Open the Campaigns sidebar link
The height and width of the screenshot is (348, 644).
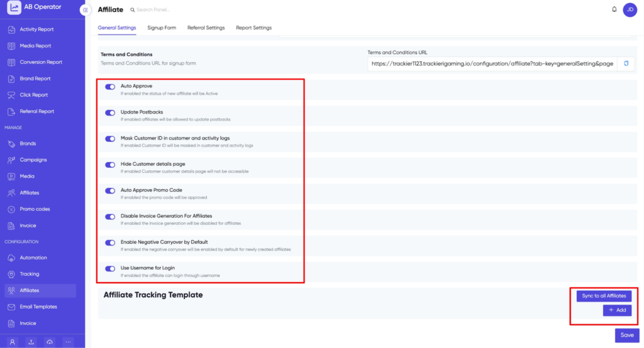[x=33, y=160]
